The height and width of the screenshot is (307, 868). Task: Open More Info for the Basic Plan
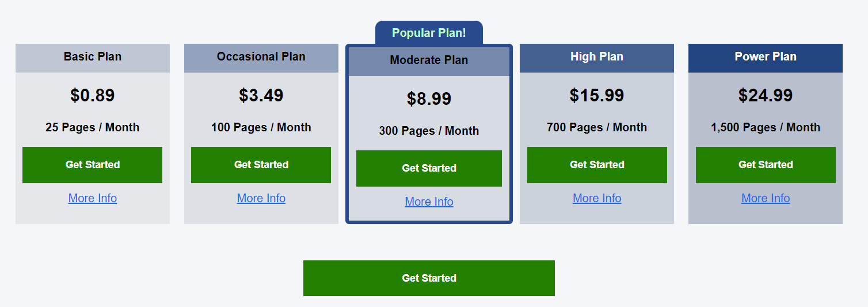click(92, 198)
